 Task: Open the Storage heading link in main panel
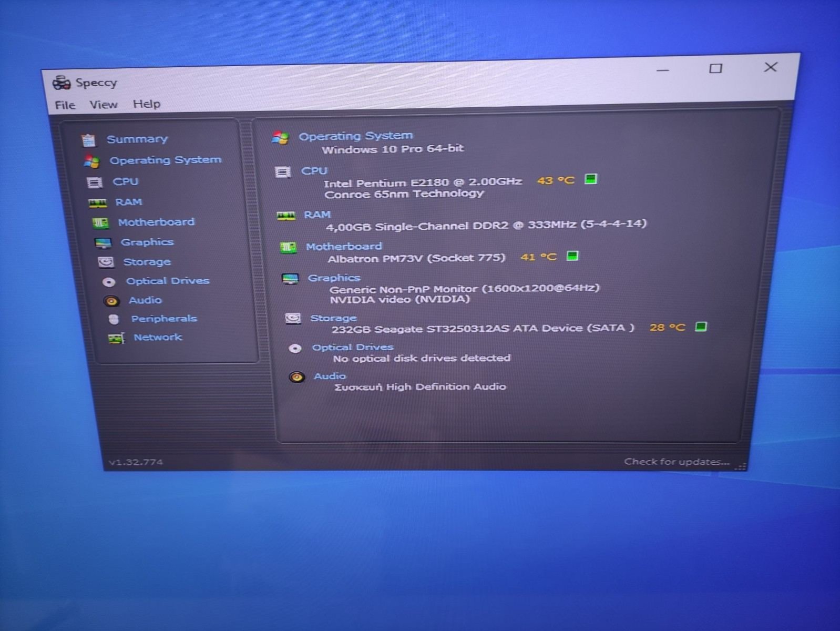[x=333, y=318]
